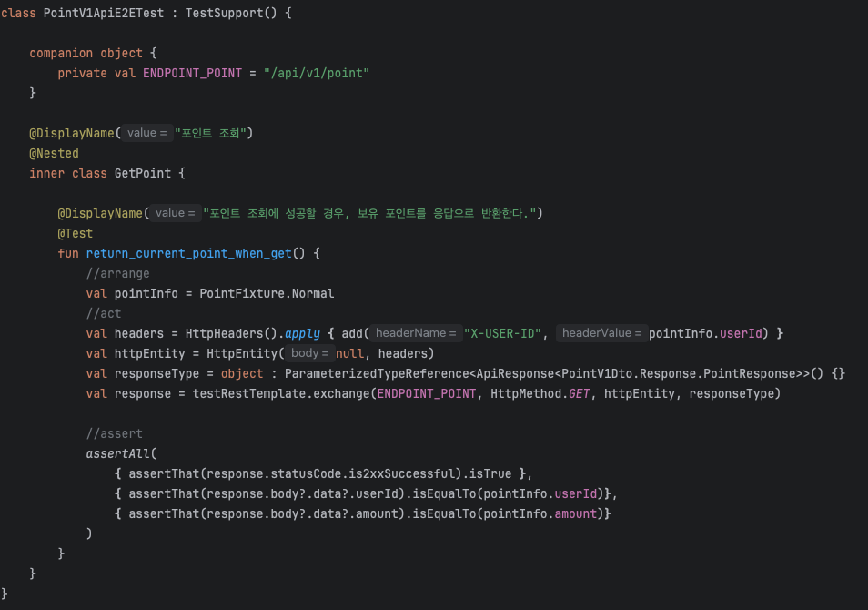Click isEqualTo(pointInfo.userId) assertion

coord(509,494)
